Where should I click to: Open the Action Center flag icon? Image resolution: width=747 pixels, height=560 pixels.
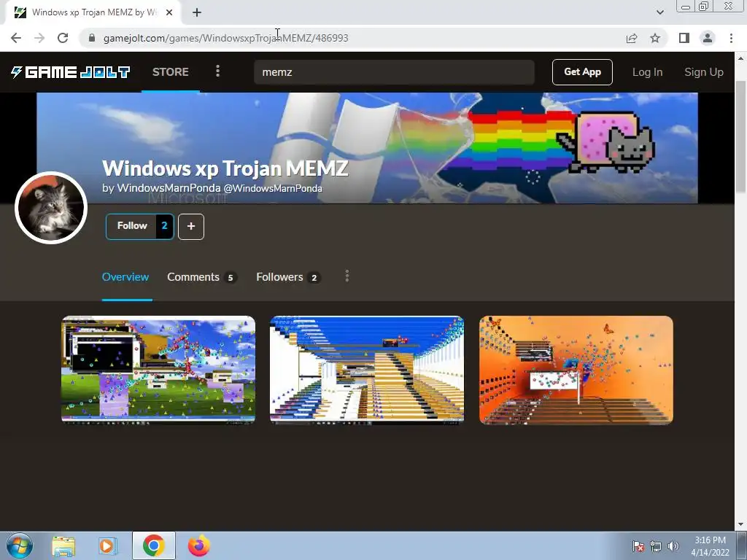(638, 546)
